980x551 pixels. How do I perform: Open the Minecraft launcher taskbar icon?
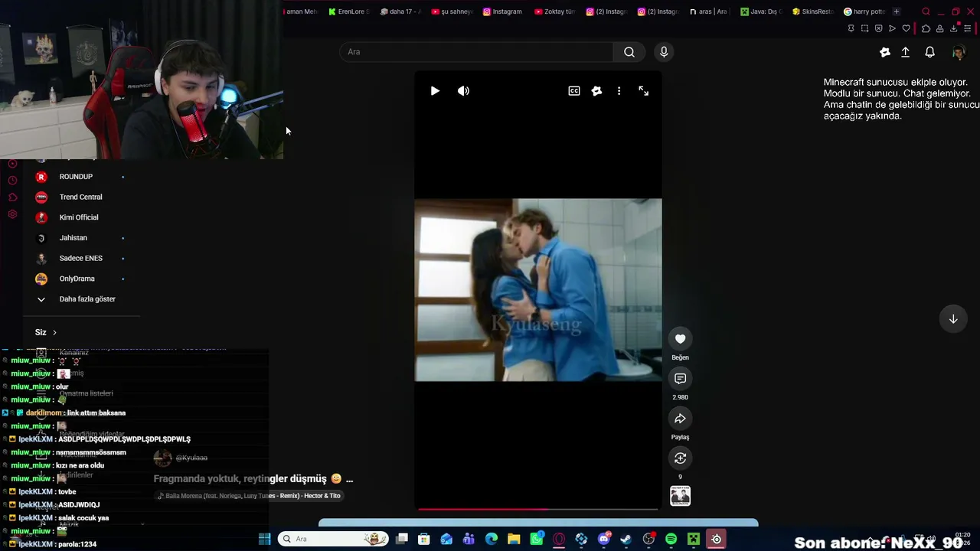click(x=693, y=539)
